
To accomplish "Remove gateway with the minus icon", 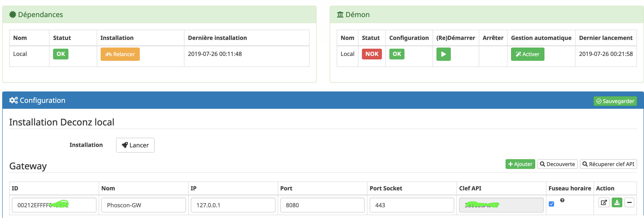I will [629, 202].
